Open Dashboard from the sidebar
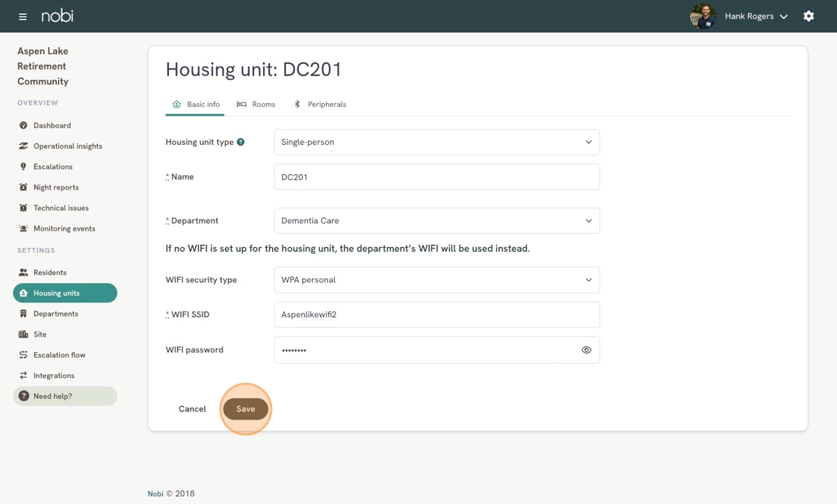Image resolution: width=837 pixels, height=504 pixels. click(x=52, y=125)
